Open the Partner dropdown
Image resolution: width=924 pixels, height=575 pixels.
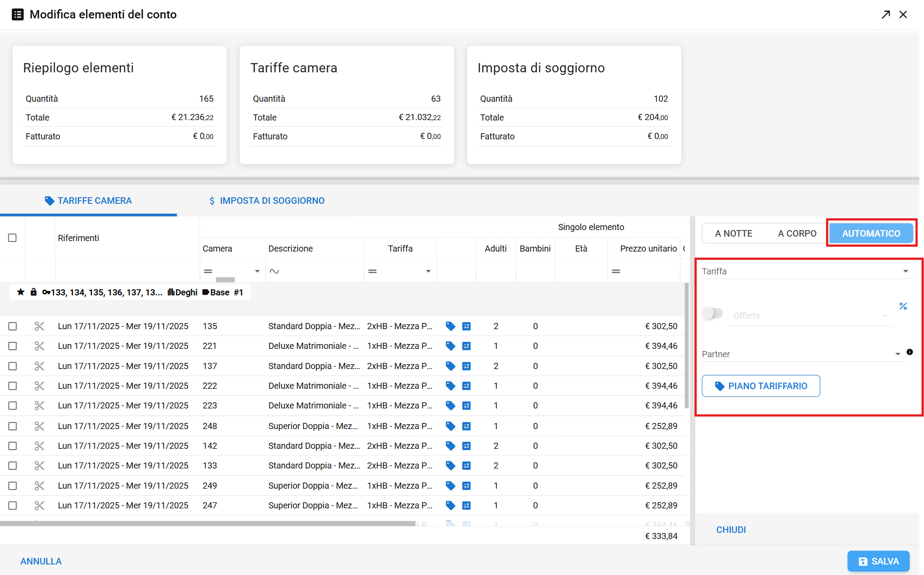click(897, 354)
